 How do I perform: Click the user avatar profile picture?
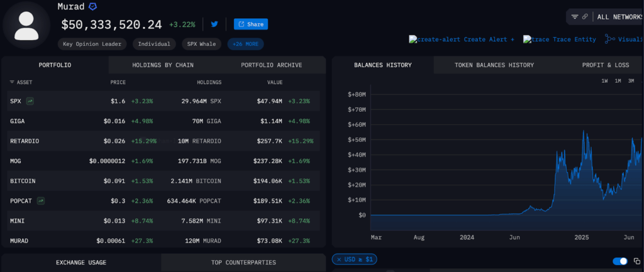click(x=26, y=25)
